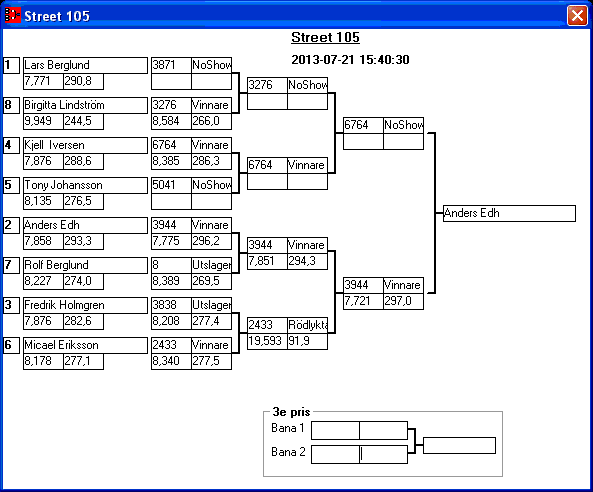The image size is (593, 492).
Task: Click the Bana 1 first input field
Action: (x=335, y=430)
